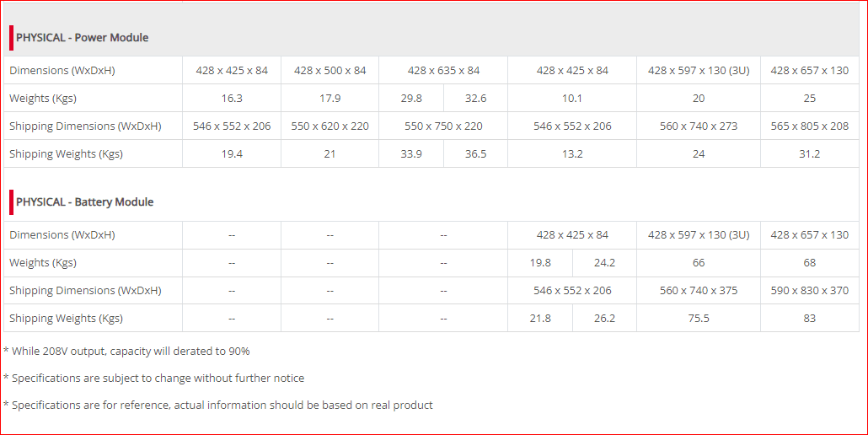Click the 24.2 battery weight value
The width and height of the screenshot is (868, 435).
click(605, 263)
